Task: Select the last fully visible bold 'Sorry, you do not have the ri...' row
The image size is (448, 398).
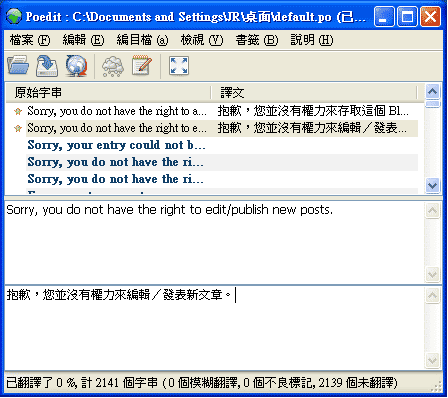Action: coord(212,179)
